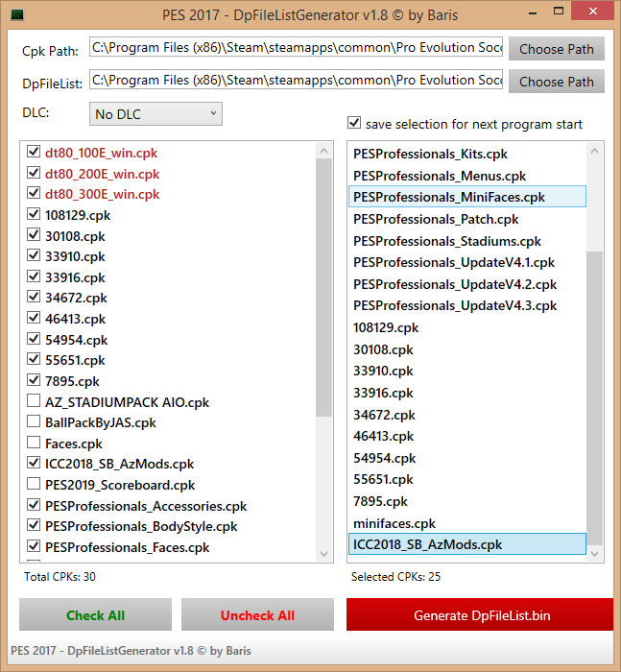
Task: Minimize the DpFileListGenerator window
Action: (533, 12)
